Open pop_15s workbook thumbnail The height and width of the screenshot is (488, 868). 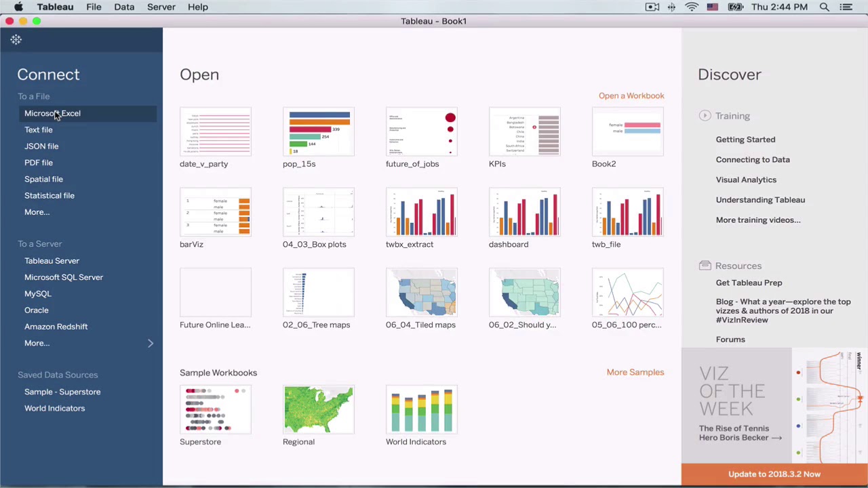(319, 131)
